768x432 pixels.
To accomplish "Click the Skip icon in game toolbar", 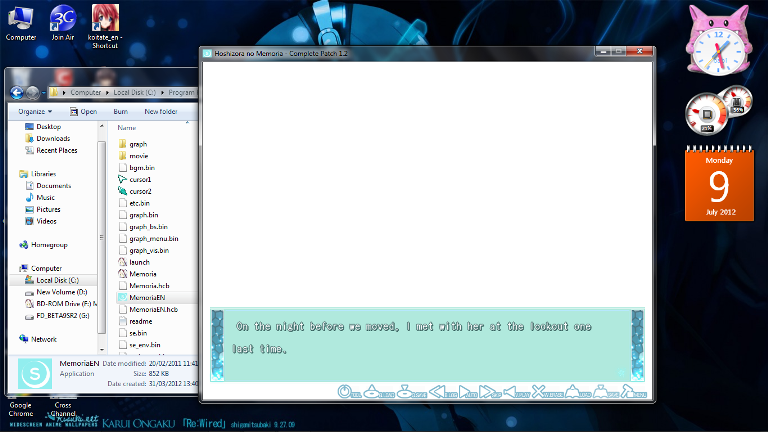I will [x=487, y=391].
